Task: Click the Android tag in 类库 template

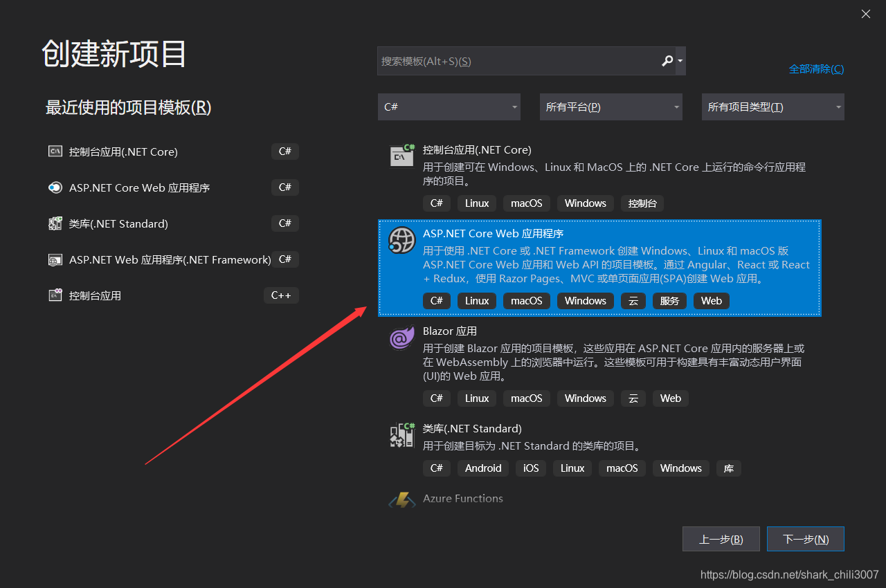Action: pos(483,468)
